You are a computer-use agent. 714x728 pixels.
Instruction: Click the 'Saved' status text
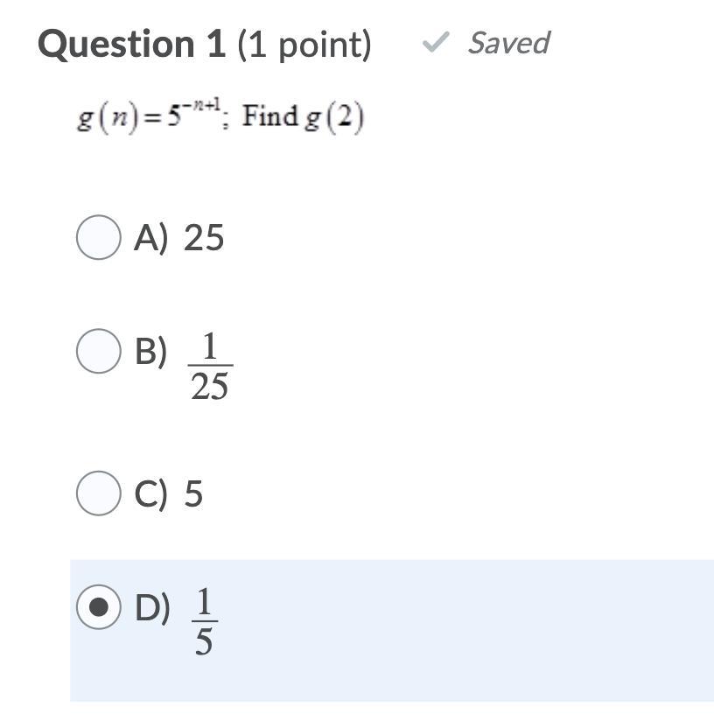tap(507, 42)
